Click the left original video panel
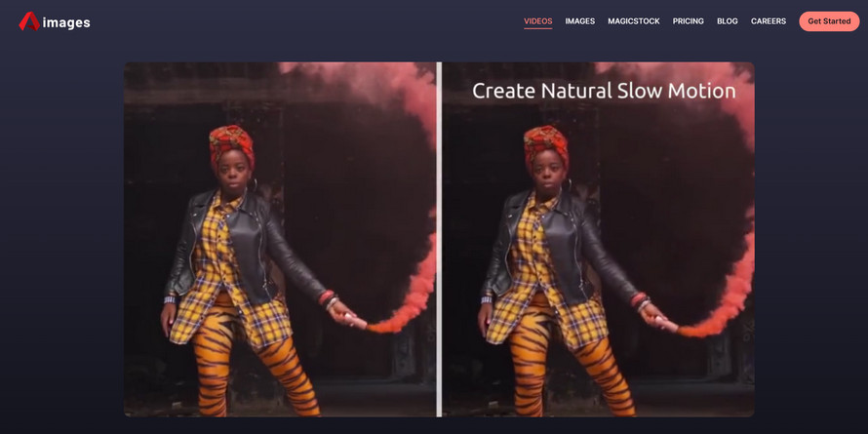 [x=280, y=239]
